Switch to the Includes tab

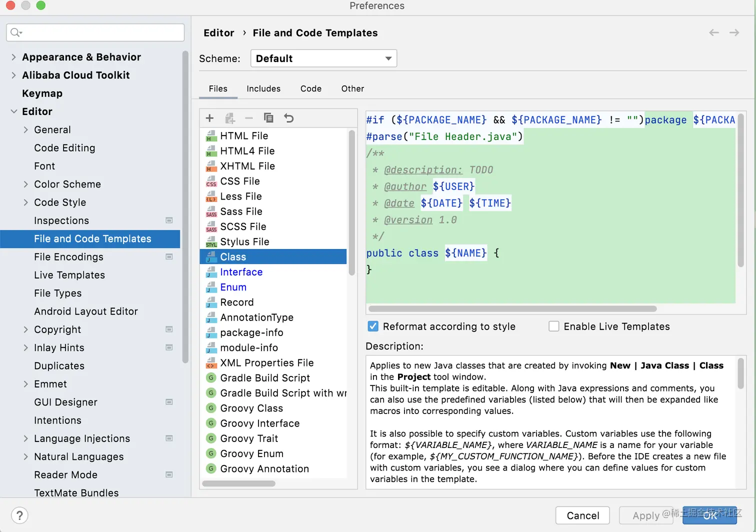[x=263, y=88]
